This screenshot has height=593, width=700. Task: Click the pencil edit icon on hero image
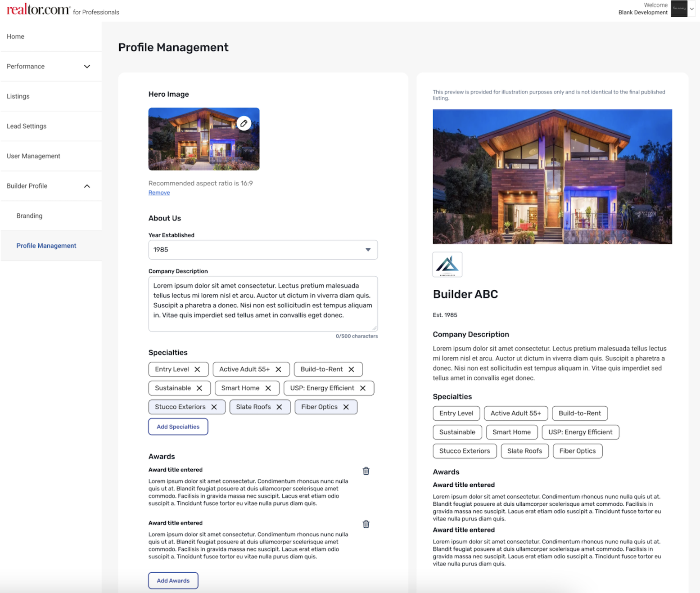[244, 123]
